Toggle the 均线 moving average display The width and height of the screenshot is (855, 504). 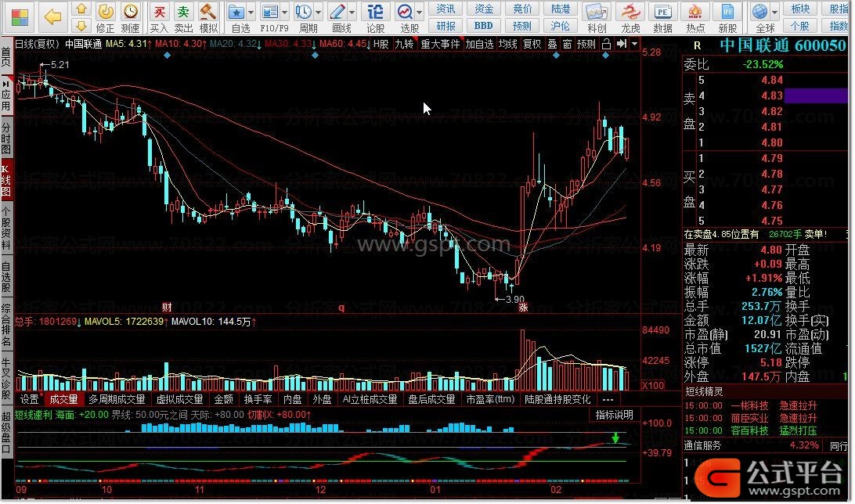507,44
